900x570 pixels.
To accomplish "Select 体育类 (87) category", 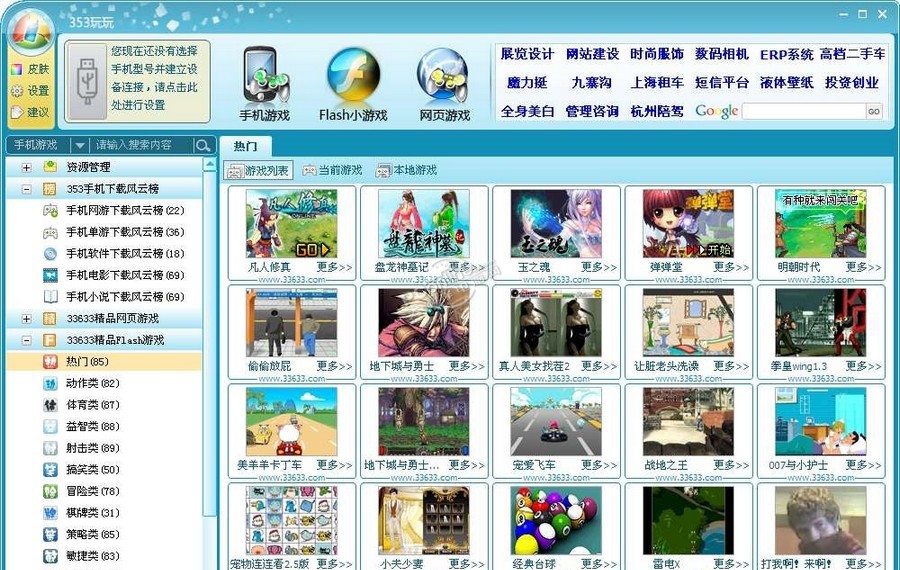I will coord(82,405).
